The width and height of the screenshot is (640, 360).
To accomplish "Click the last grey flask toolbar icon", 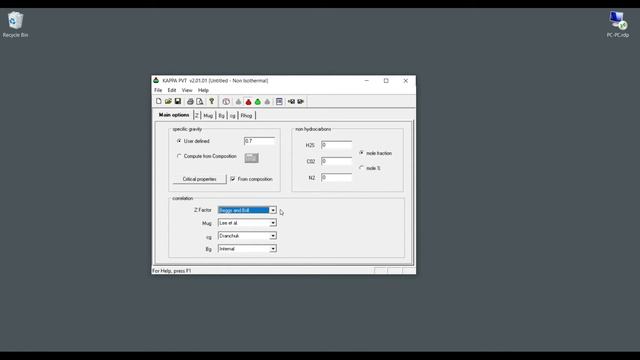I will 267,101.
